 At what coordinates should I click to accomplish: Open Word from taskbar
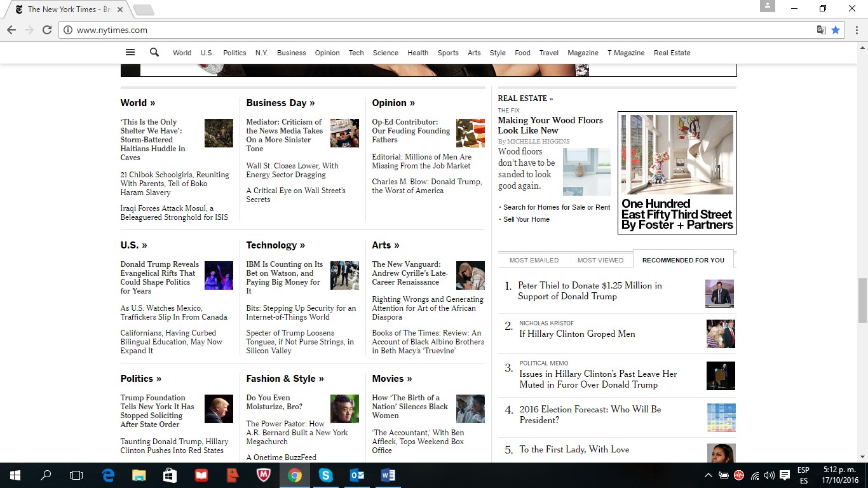tap(388, 475)
